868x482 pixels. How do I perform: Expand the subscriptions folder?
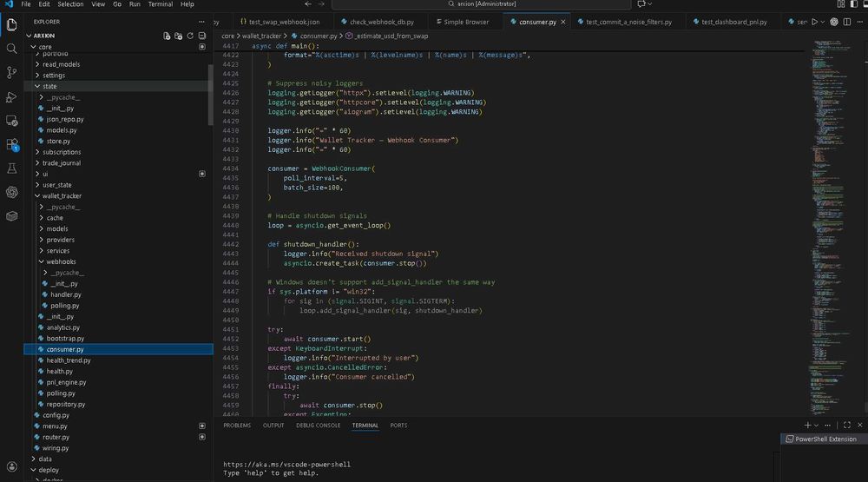coord(118,152)
